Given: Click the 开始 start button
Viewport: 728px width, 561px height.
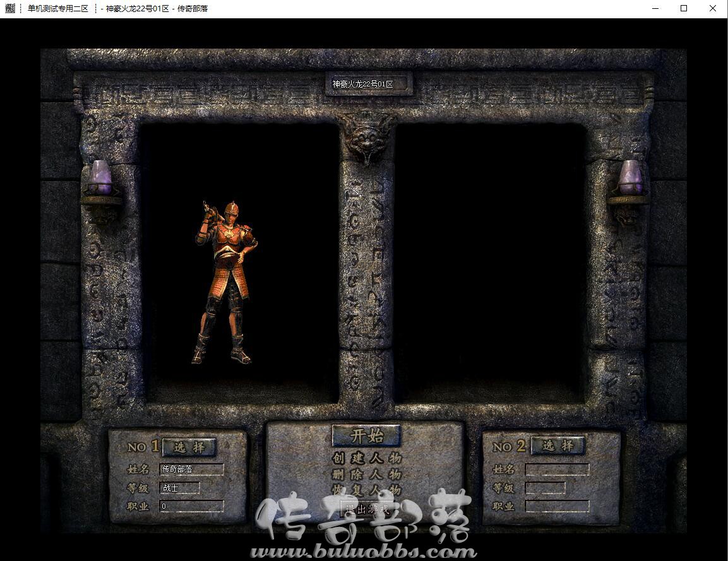Looking at the screenshot, I should 366,435.
